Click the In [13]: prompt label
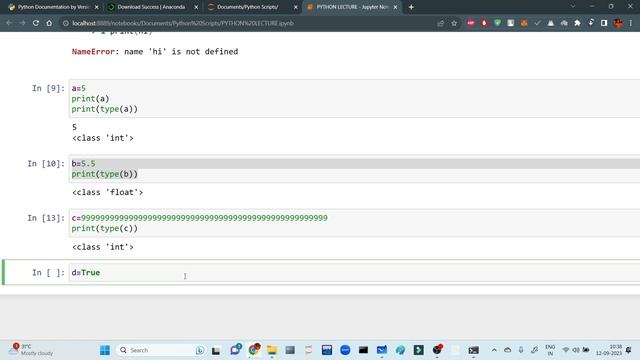The width and height of the screenshot is (640, 360). click(x=46, y=218)
